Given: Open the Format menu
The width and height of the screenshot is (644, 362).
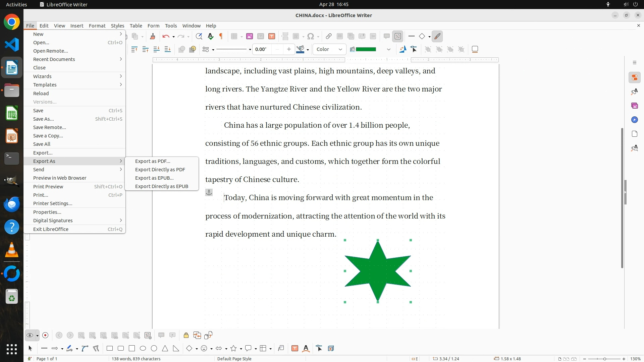Looking at the screenshot, I should (97, 25).
